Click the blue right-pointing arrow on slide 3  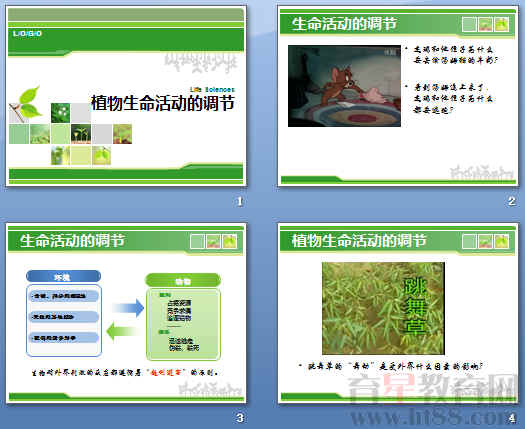(128, 307)
